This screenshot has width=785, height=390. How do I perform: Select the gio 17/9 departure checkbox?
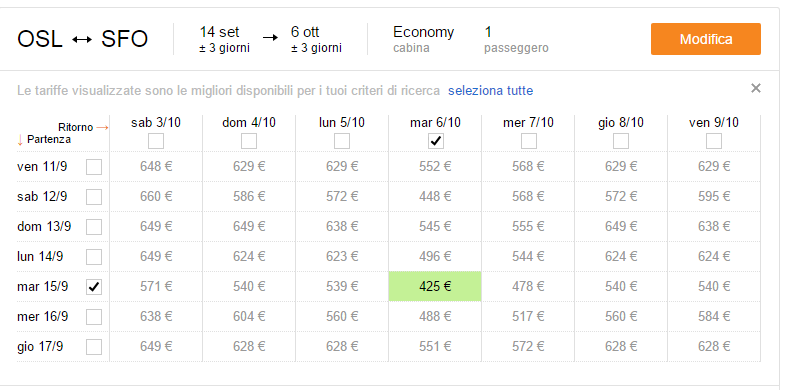pyautogui.click(x=94, y=347)
